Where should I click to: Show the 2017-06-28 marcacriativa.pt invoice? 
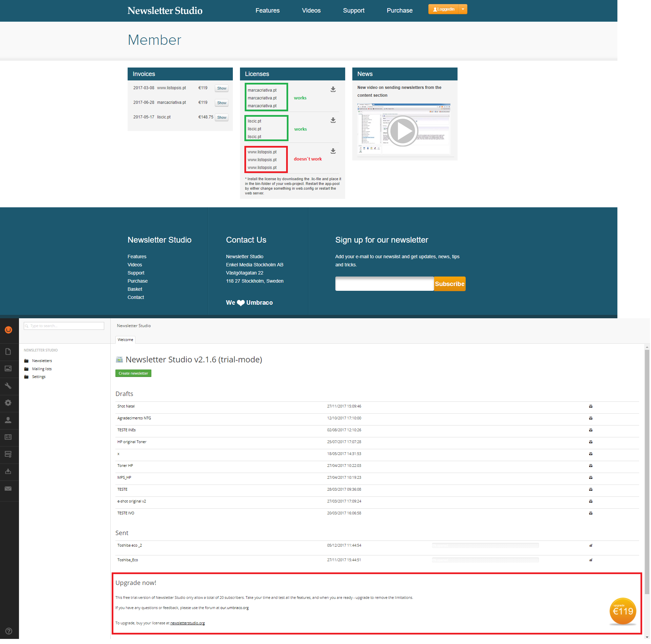222,103
